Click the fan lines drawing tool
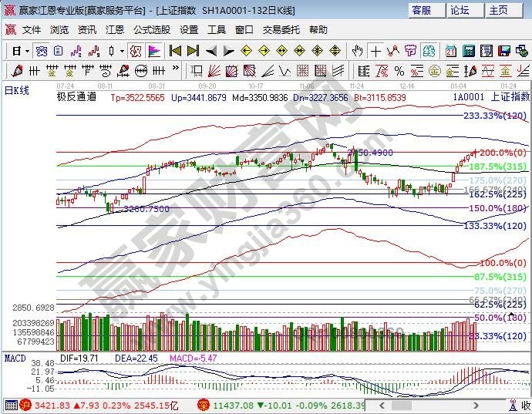Viewport: 532px width, 414px height. click(210, 71)
